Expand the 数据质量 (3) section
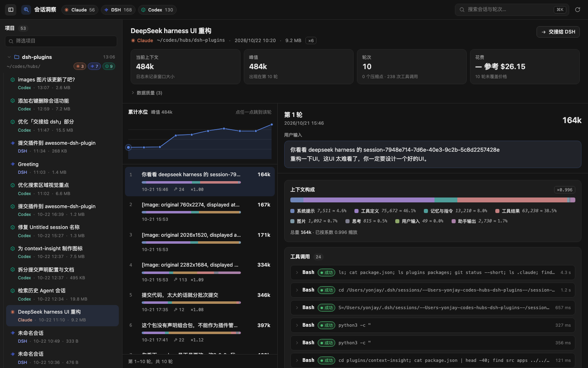Viewport: 588px width, 368px height. 147,93
